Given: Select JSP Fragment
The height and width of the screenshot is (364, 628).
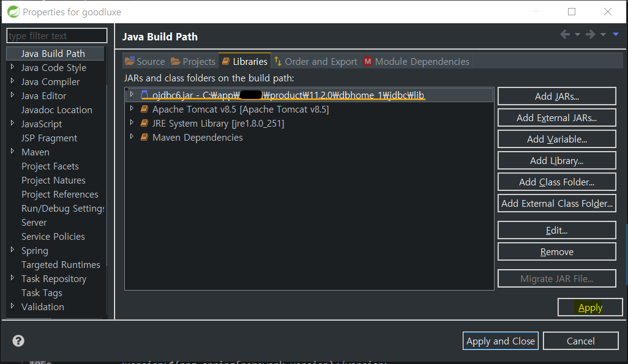Looking at the screenshot, I should coord(49,138).
